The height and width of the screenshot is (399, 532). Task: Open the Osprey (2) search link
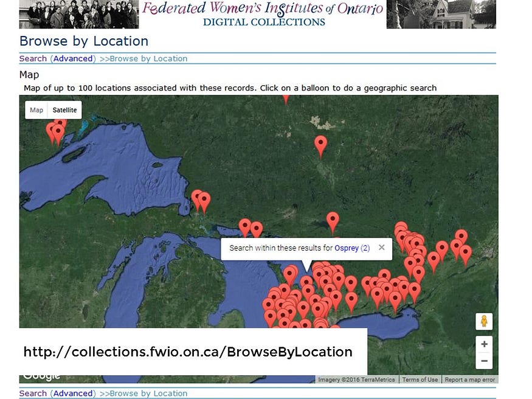click(352, 248)
